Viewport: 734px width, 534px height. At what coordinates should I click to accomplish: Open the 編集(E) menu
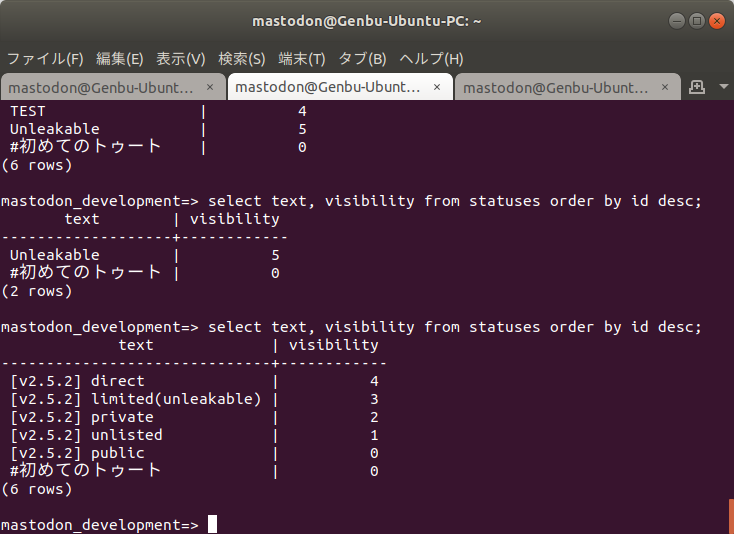(x=119, y=58)
